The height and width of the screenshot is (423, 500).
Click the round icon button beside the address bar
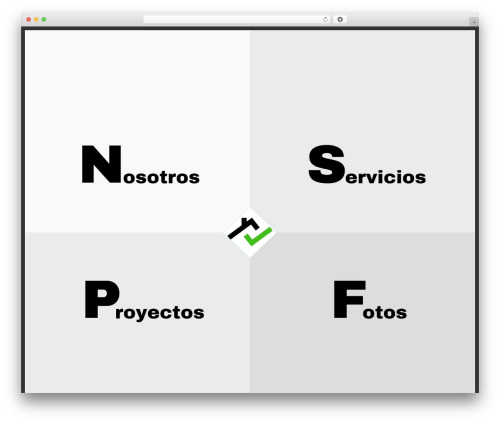pyautogui.click(x=340, y=20)
